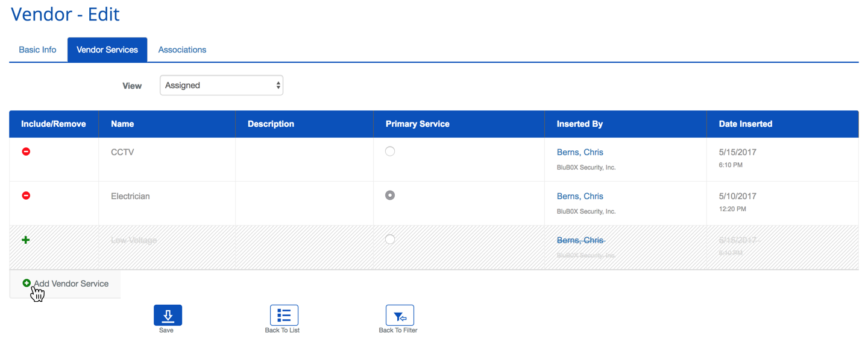
Task: Select the Vendor Services tab
Action: point(107,49)
